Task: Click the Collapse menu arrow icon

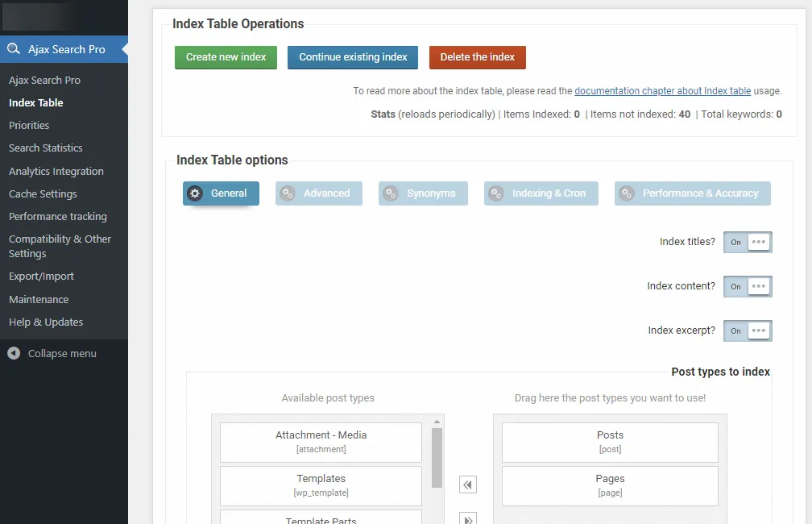Action: [x=14, y=353]
